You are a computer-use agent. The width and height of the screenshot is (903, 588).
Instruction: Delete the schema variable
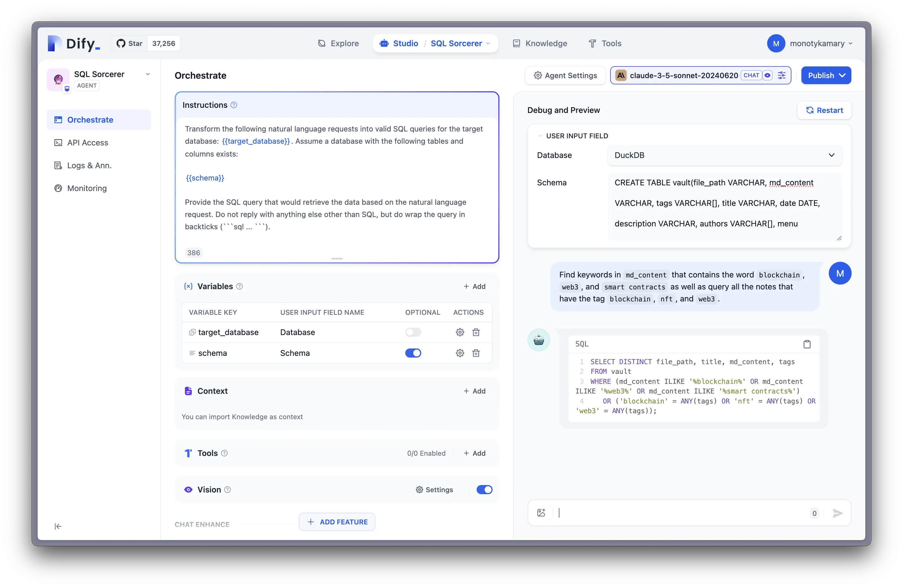coord(476,353)
